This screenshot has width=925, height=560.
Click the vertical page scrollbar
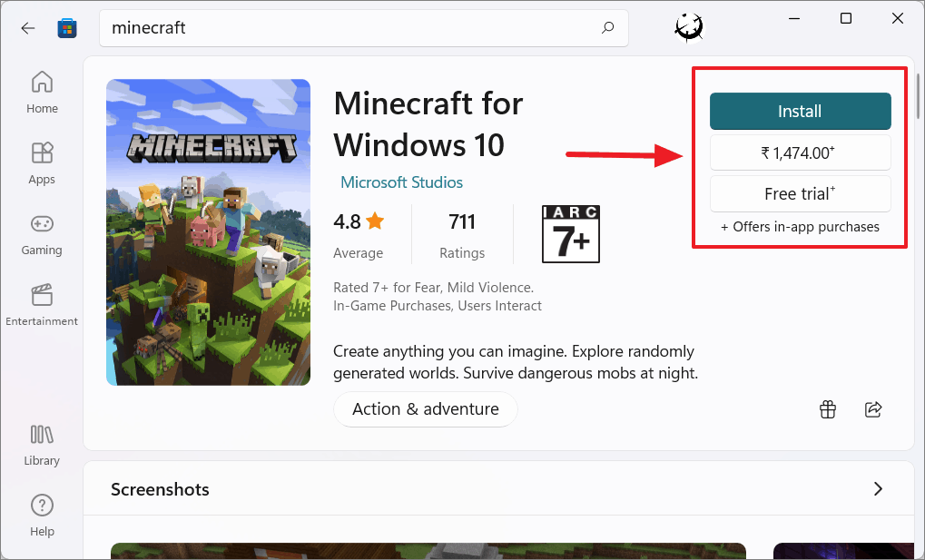(x=917, y=91)
